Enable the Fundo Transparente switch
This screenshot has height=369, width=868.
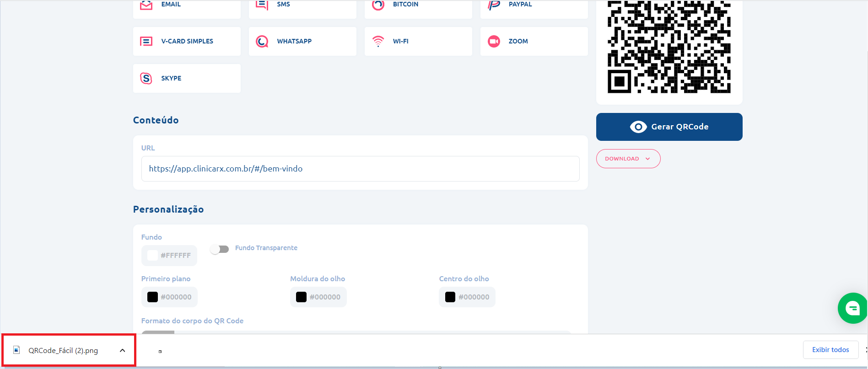pos(220,249)
